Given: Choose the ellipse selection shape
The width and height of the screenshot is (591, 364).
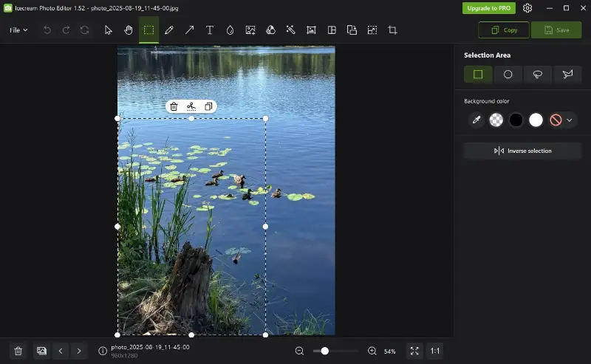Looking at the screenshot, I should coord(508,75).
